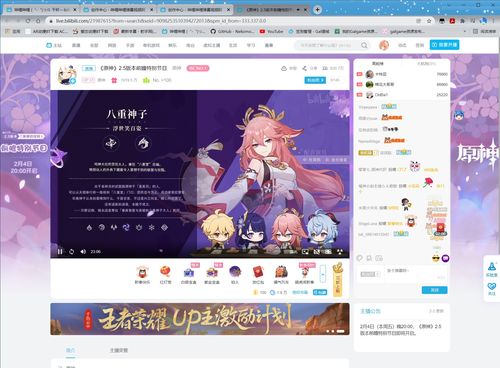Click the picture-in-picture icon in player controls
500x368 pixels.
pos(305,251)
